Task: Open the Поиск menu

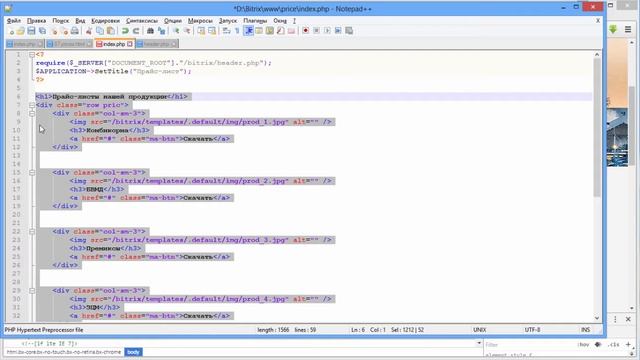Action: [60, 20]
